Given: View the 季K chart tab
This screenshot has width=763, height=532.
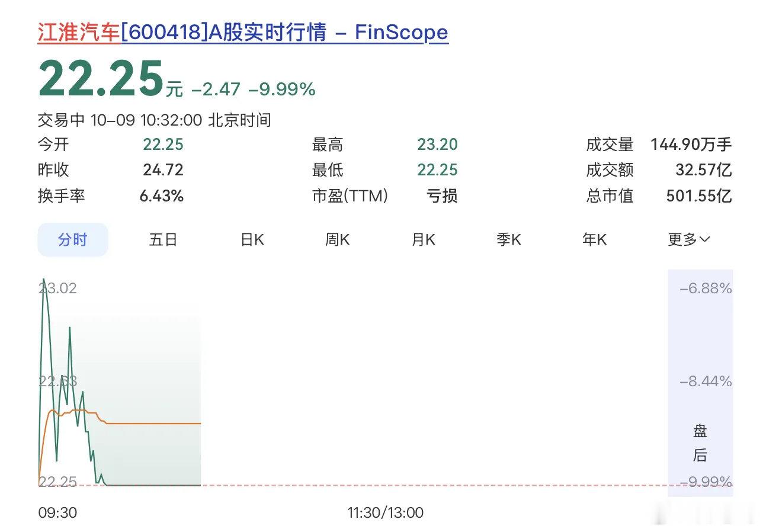Looking at the screenshot, I should pos(509,240).
